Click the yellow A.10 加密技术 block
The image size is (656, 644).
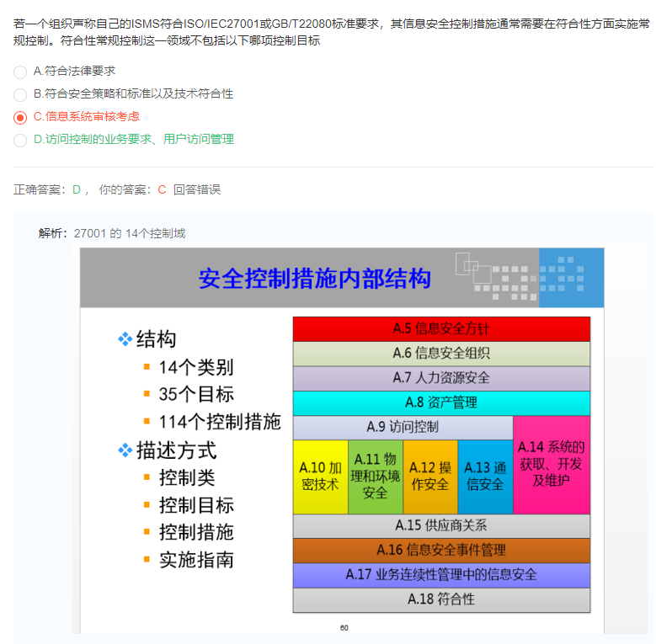tap(320, 476)
